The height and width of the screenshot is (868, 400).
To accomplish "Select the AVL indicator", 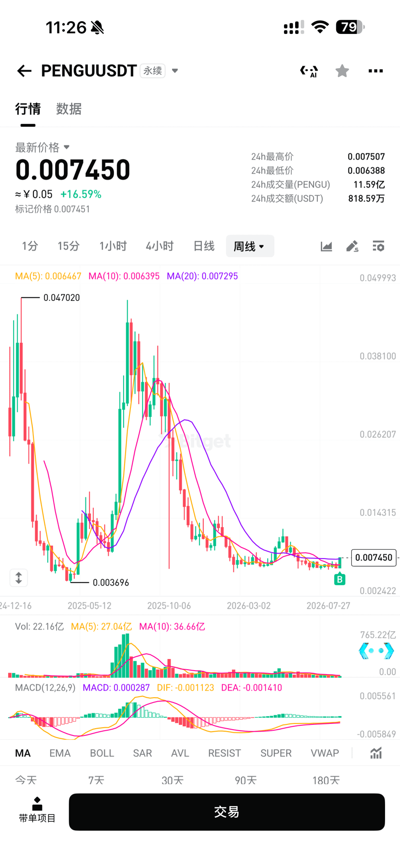I will click(x=180, y=753).
